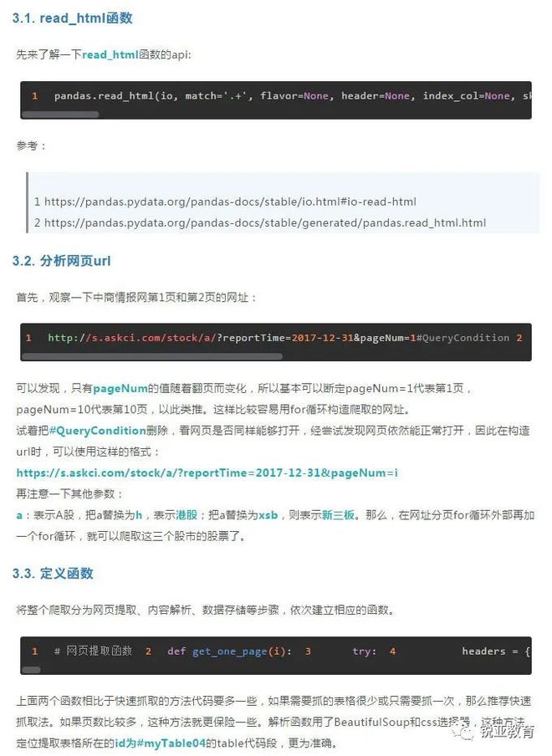The height and width of the screenshot is (756, 552).
Task: Open the pandas.read_html.html reference URL
Action: pyautogui.click(x=264, y=222)
